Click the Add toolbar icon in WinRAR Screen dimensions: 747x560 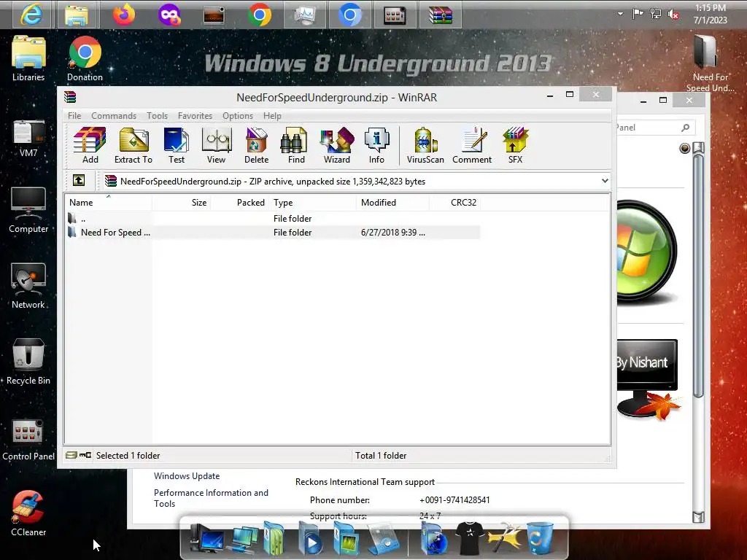[x=90, y=146]
